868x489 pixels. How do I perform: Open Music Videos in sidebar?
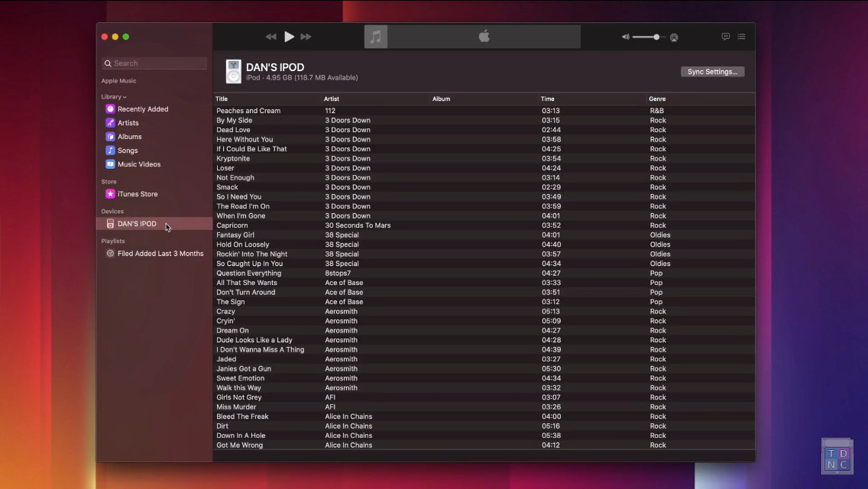coord(139,164)
